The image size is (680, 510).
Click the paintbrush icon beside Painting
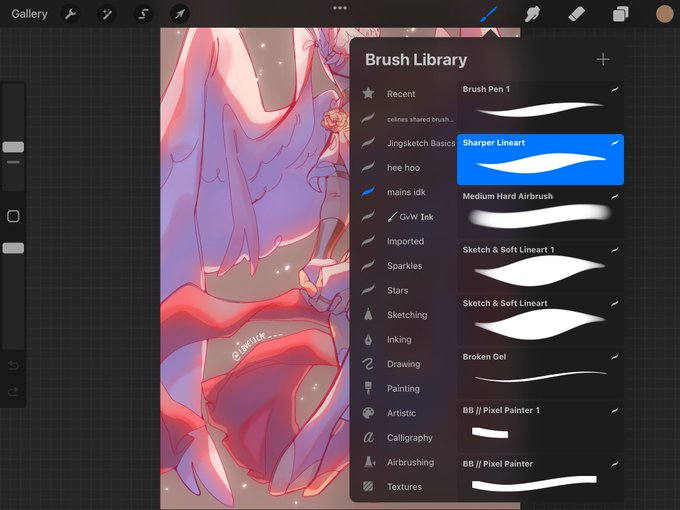click(x=368, y=388)
